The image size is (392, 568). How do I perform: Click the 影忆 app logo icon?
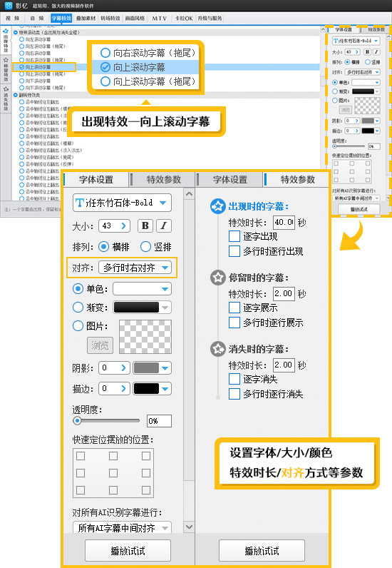click(8, 6)
